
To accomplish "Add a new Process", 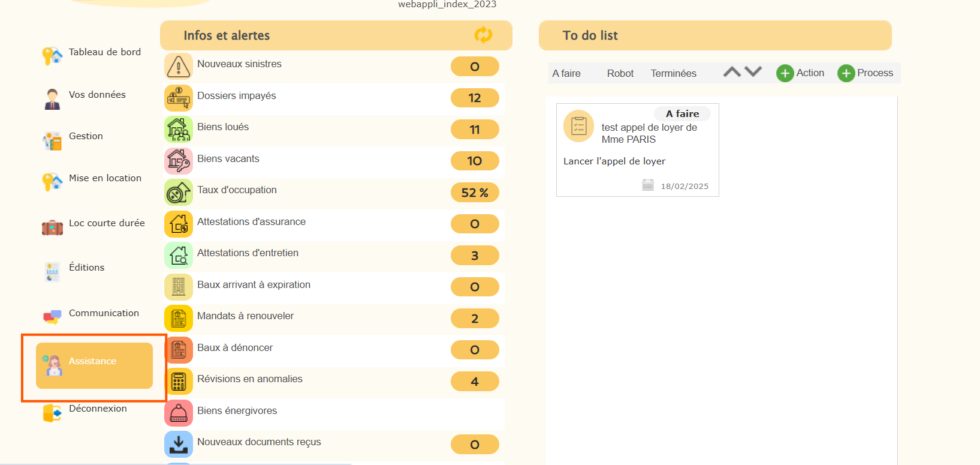I will (x=865, y=73).
